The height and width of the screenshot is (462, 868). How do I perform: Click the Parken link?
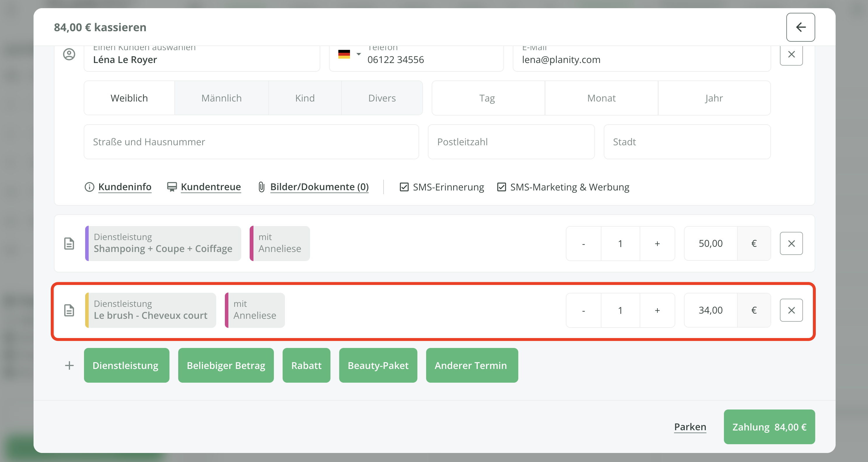click(x=690, y=427)
